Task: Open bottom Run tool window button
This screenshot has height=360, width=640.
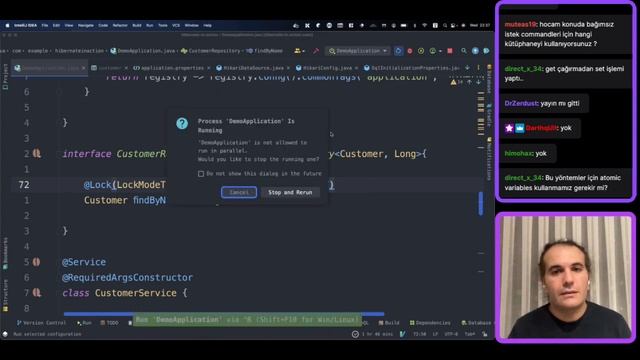Action: click(84, 323)
